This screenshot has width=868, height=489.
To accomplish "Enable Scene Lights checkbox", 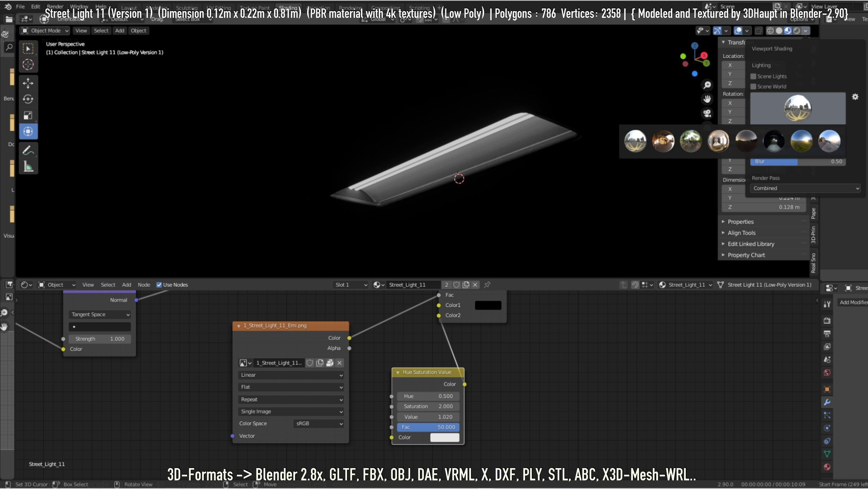I will coord(753,76).
